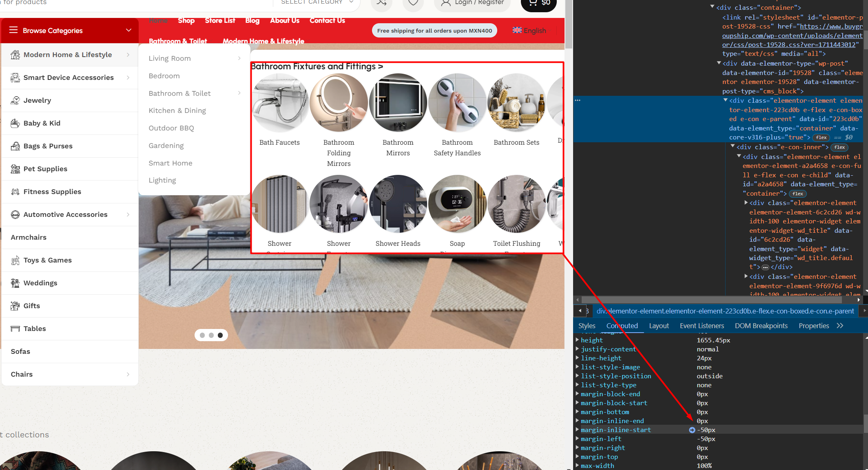The height and width of the screenshot is (470, 868).
Task: Click the Free shipping for all orders banner
Action: [434, 31]
